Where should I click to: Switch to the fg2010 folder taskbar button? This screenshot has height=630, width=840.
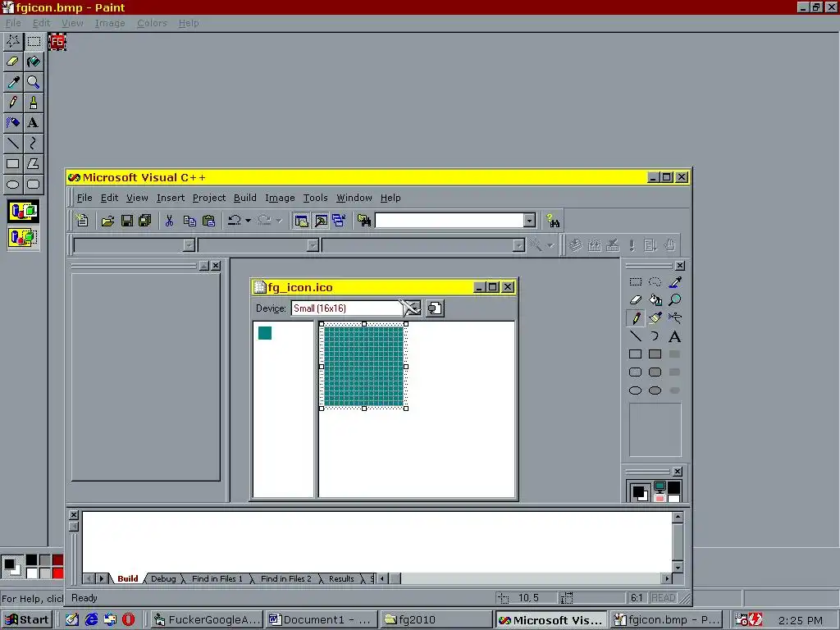pos(436,620)
